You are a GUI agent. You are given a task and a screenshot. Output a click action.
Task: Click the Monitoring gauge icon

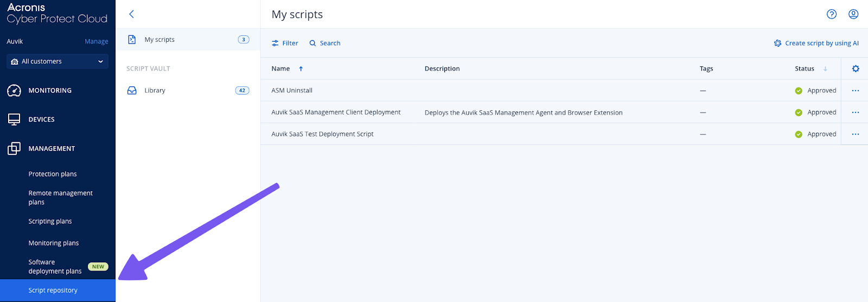click(x=14, y=91)
